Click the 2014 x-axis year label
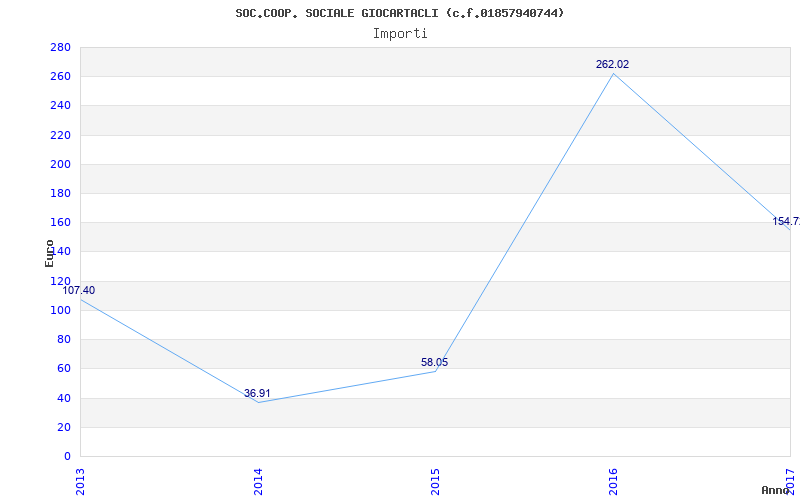The height and width of the screenshot is (500, 800). [258, 482]
